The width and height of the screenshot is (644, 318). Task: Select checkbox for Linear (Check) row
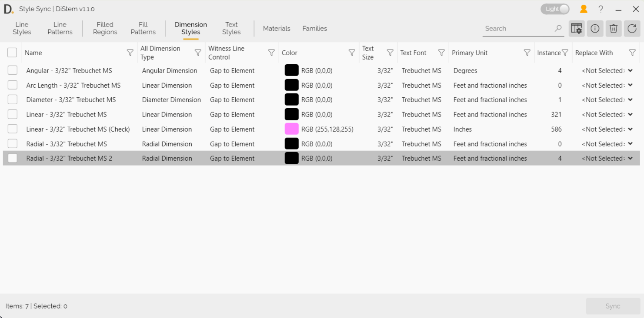pyautogui.click(x=13, y=129)
